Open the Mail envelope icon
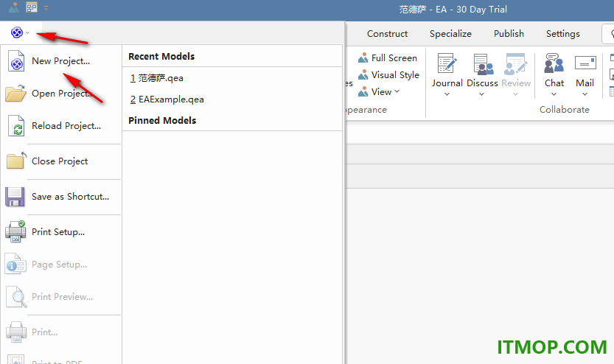 (x=585, y=63)
